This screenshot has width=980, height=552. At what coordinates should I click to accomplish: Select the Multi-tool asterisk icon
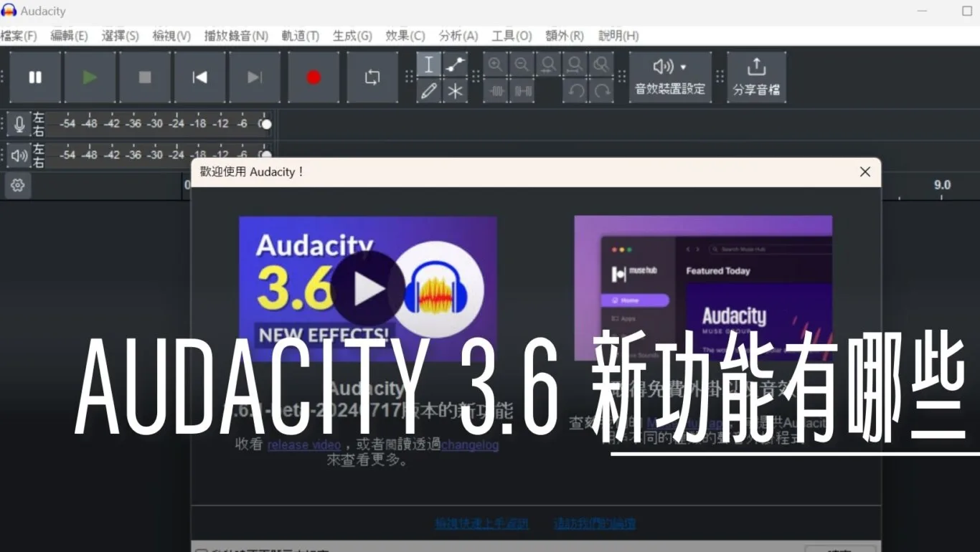click(x=455, y=91)
